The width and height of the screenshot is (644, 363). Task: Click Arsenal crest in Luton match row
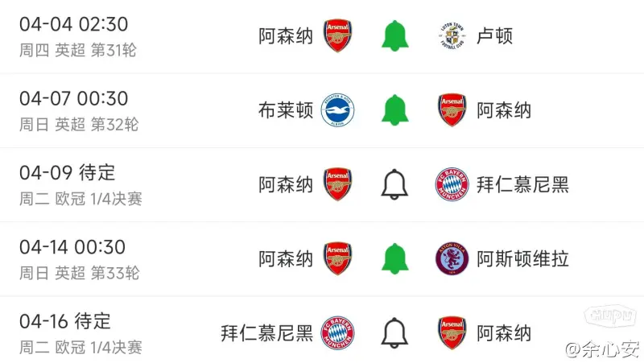(x=337, y=35)
